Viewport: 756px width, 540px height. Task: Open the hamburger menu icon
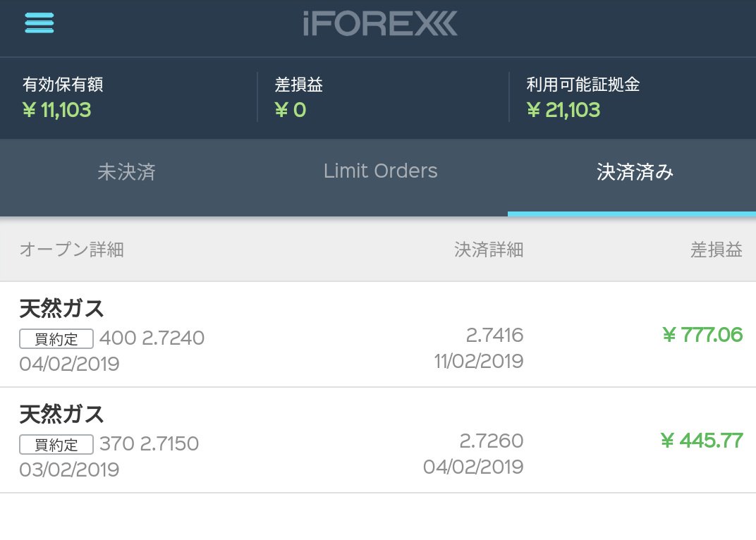click(x=39, y=23)
